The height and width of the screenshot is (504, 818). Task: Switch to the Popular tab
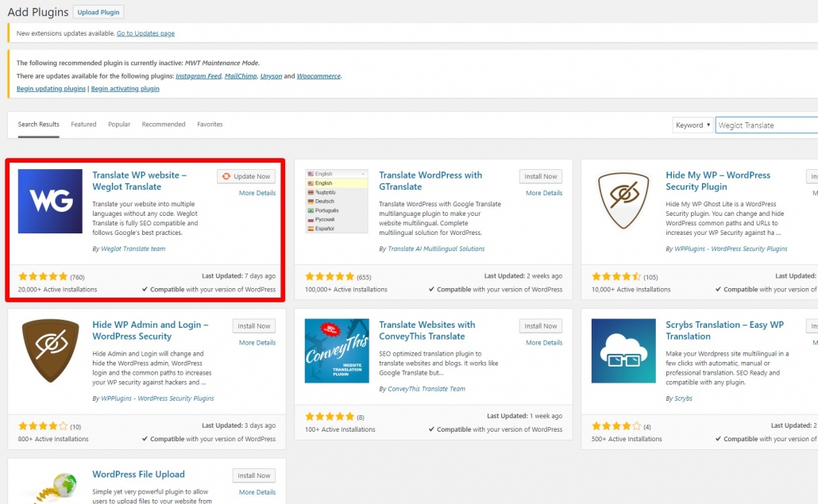pyautogui.click(x=119, y=125)
